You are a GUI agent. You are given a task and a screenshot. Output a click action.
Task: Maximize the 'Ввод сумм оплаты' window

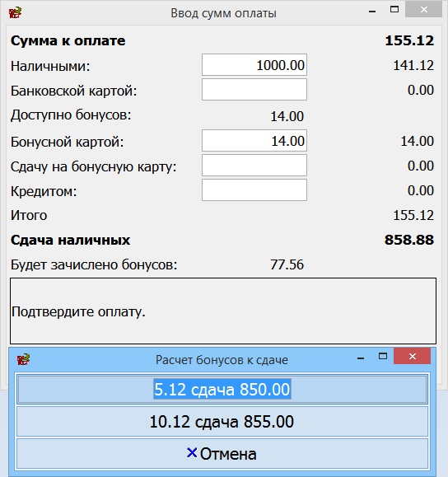394,10
